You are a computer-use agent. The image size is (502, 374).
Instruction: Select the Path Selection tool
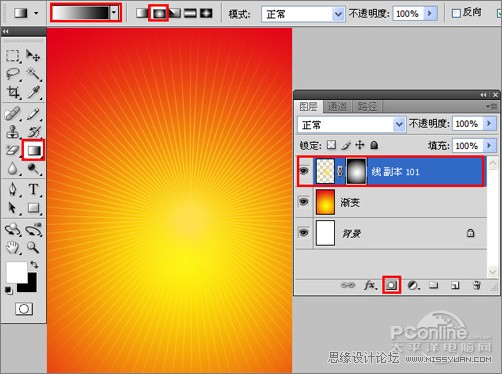pyautogui.click(x=13, y=208)
